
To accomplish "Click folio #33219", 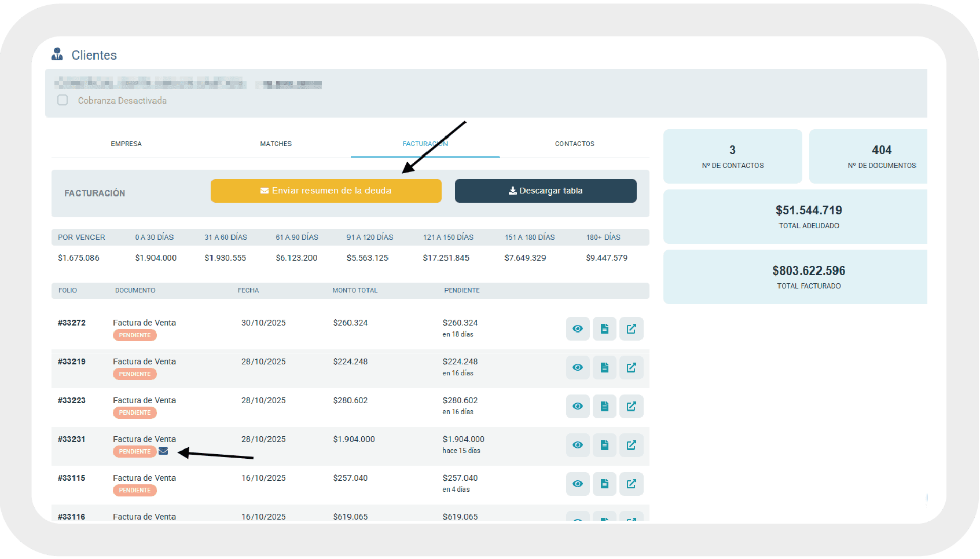I will [72, 361].
